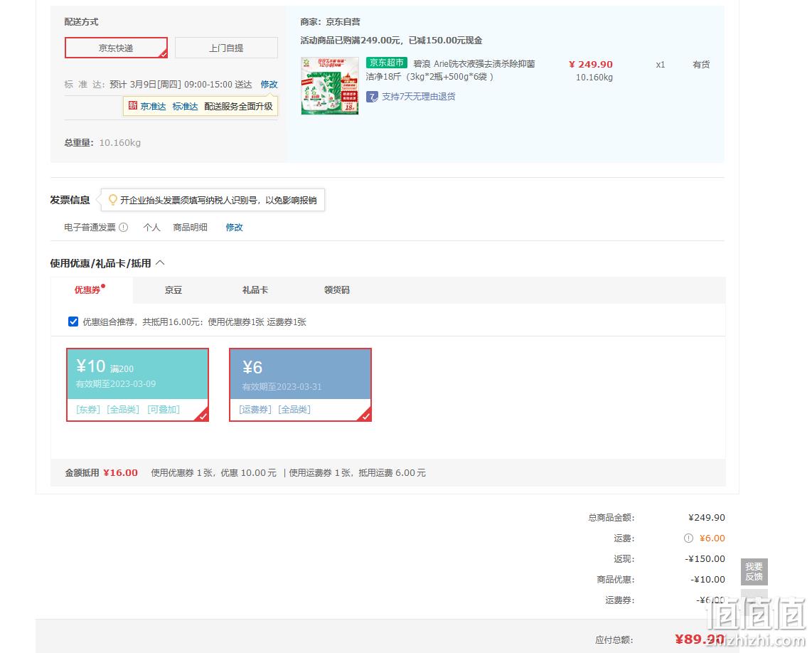Switch to the 领货码 tab

coord(336,290)
